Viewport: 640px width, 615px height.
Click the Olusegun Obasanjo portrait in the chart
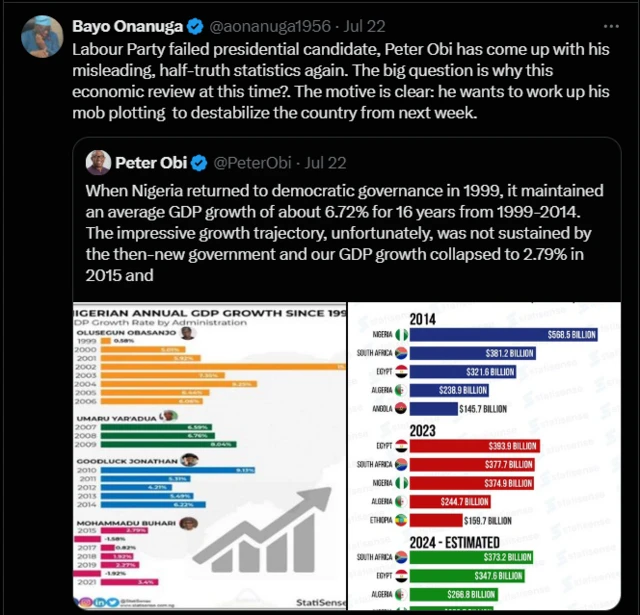(187, 333)
